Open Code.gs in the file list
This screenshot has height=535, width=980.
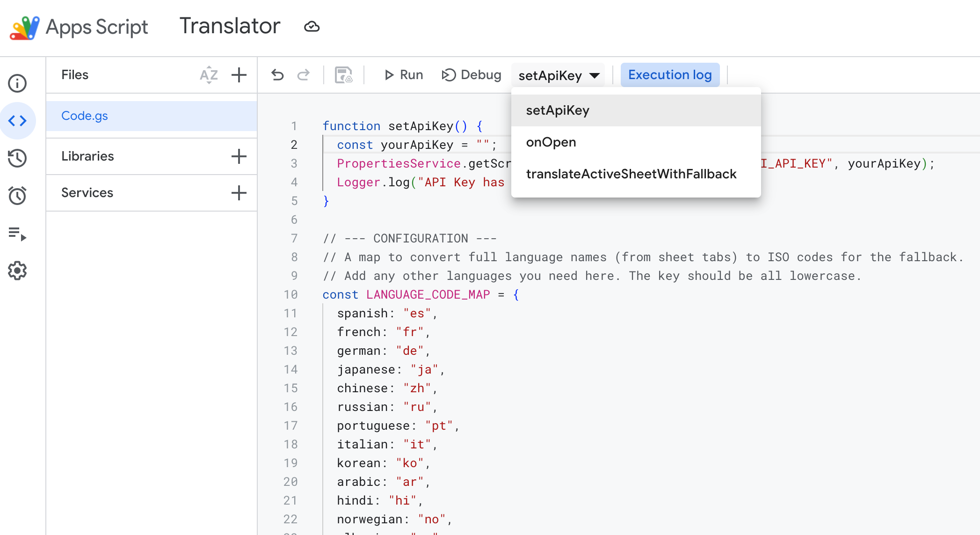point(85,116)
